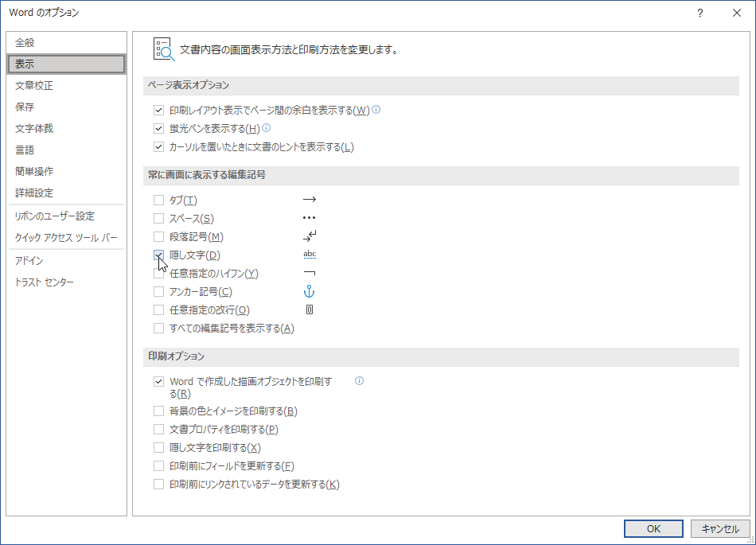
Task: Click the Help question mark button
Action: click(700, 13)
